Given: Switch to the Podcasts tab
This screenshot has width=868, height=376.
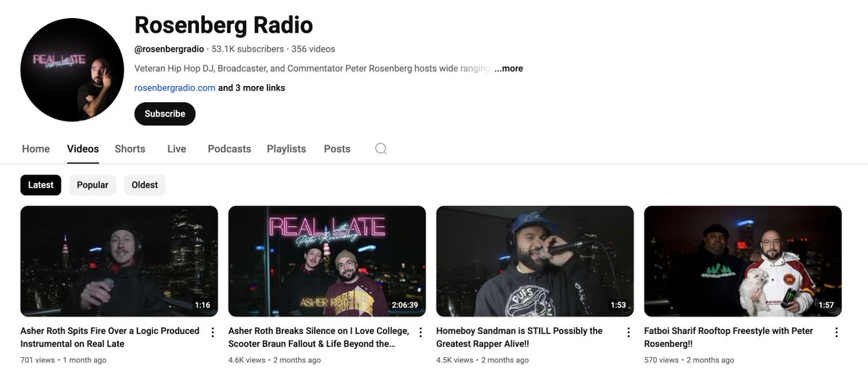Looking at the screenshot, I should pos(229,149).
